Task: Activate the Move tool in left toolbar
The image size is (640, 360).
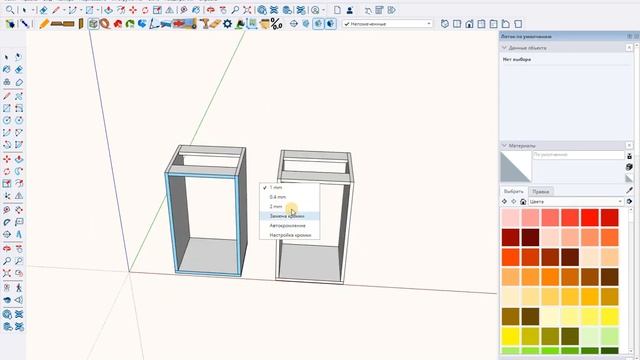Action: tap(7, 159)
